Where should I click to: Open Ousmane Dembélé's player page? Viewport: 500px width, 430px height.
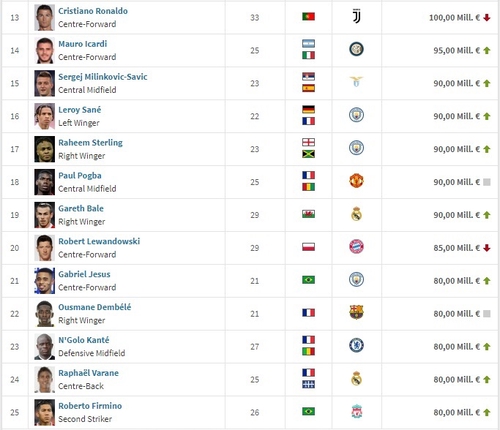pyautogui.click(x=95, y=307)
